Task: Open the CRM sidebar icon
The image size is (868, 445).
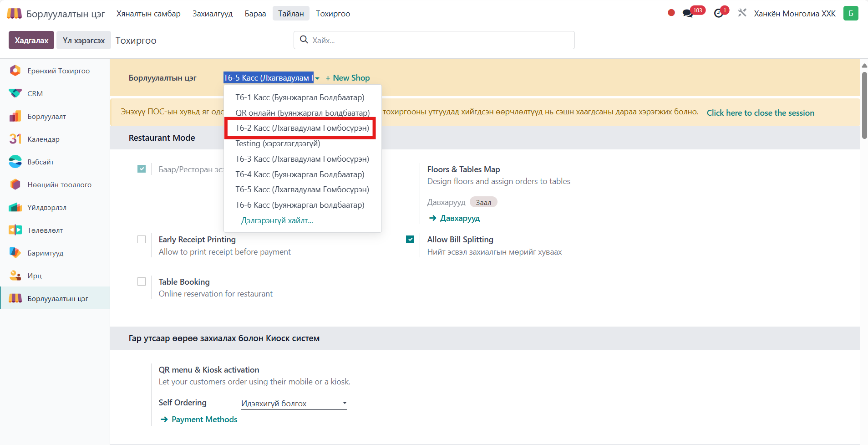Action: tap(15, 93)
